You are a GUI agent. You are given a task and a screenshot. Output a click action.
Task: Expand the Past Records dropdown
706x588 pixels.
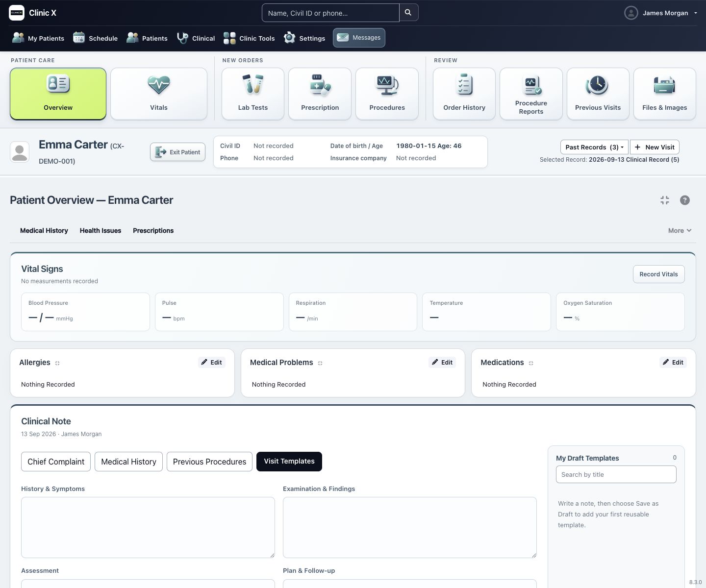594,147
